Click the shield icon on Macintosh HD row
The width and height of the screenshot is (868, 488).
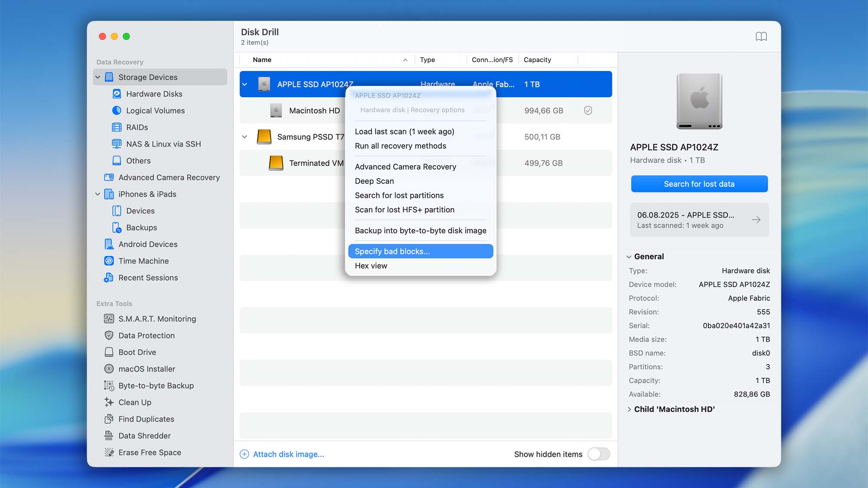pyautogui.click(x=588, y=111)
